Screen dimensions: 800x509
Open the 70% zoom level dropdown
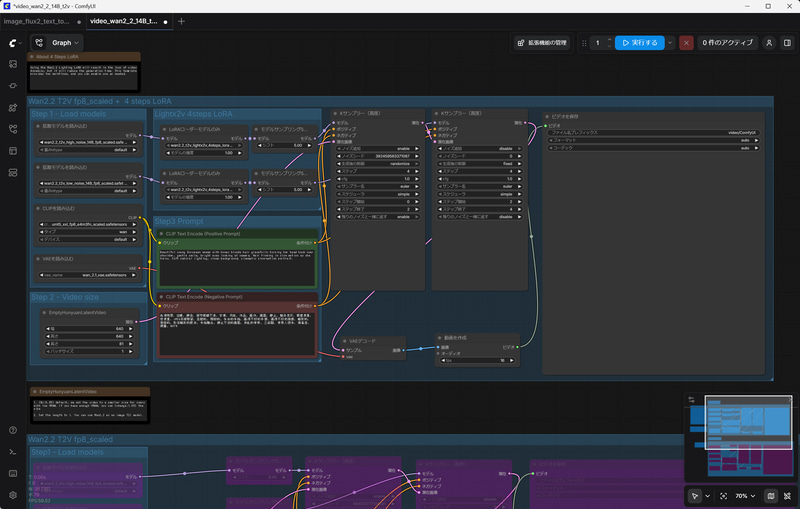pos(746,495)
